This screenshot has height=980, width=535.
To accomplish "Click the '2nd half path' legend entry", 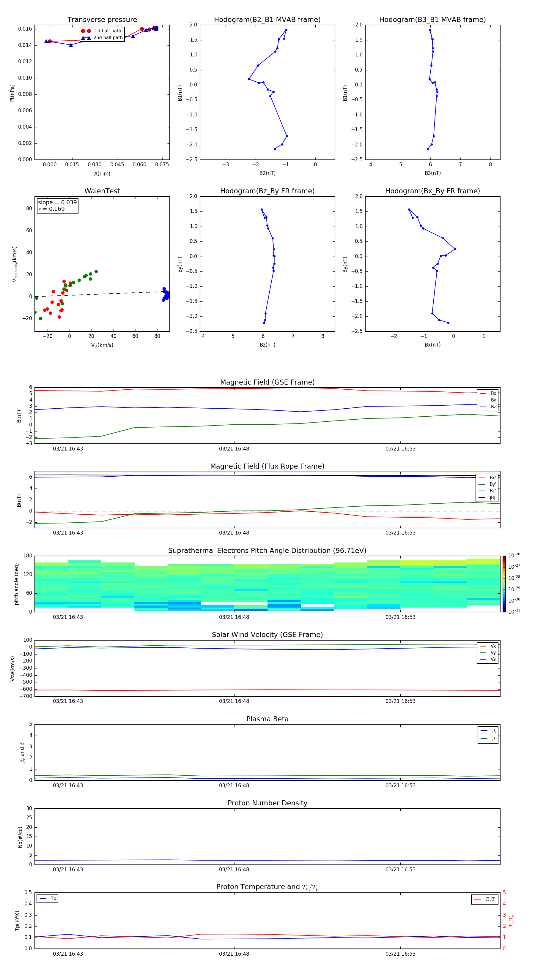I will click(x=102, y=38).
